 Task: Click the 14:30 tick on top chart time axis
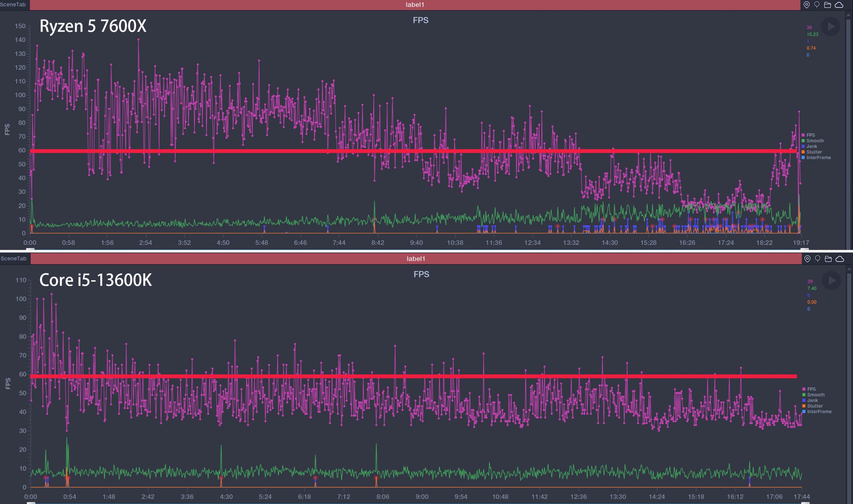[610, 243]
